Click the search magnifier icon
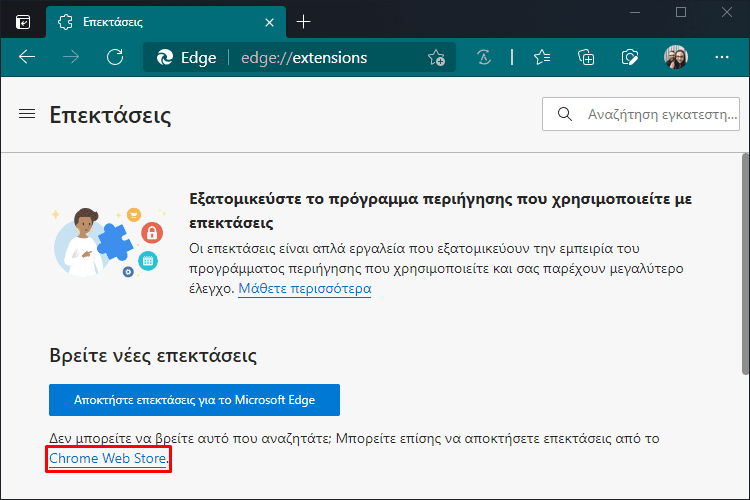The height and width of the screenshot is (500, 750). pos(565,114)
